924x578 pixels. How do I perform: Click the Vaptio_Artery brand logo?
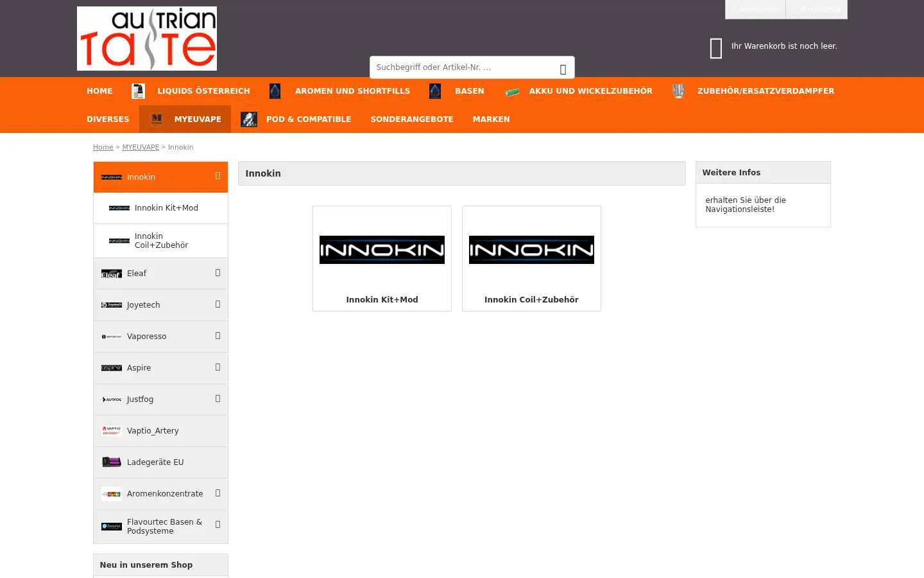pyautogui.click(x=112, y=431)
